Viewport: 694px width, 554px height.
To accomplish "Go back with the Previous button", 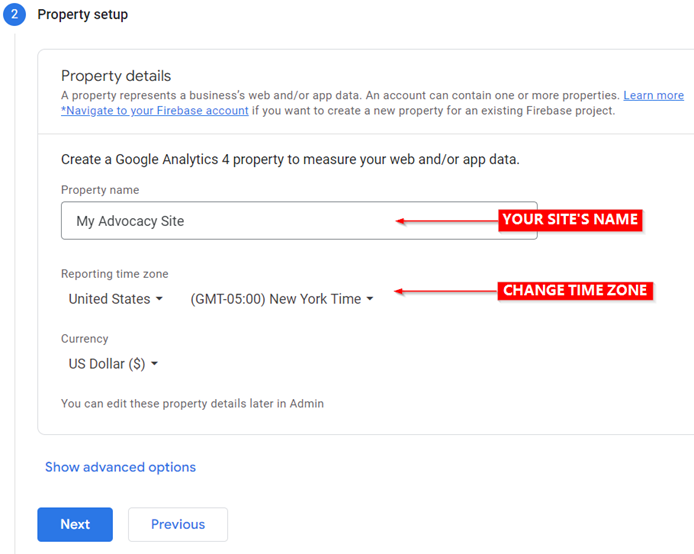I will tap(178, 524).
